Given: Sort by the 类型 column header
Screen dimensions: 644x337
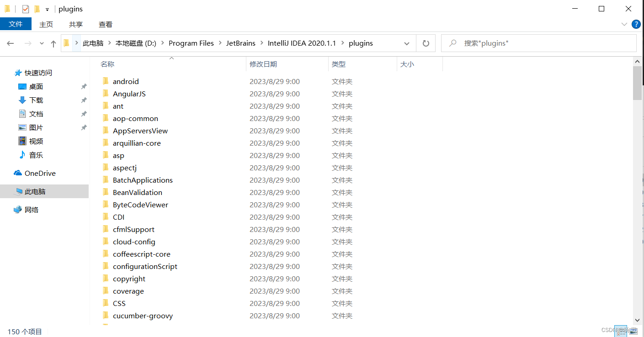Looking at the screenshot, I should click(339, 64).
